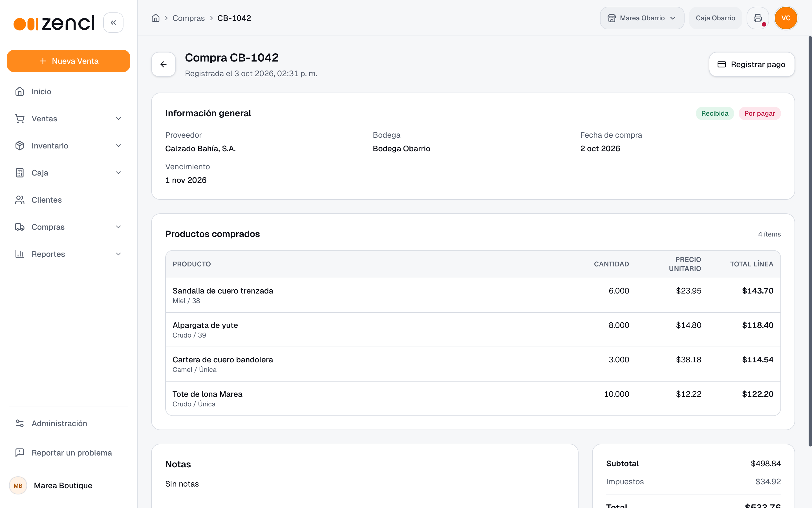Screen dimensions: 812x508
Task: Click the Calzado Bahía, S.A. supplier name
Action: coord(200,148)
